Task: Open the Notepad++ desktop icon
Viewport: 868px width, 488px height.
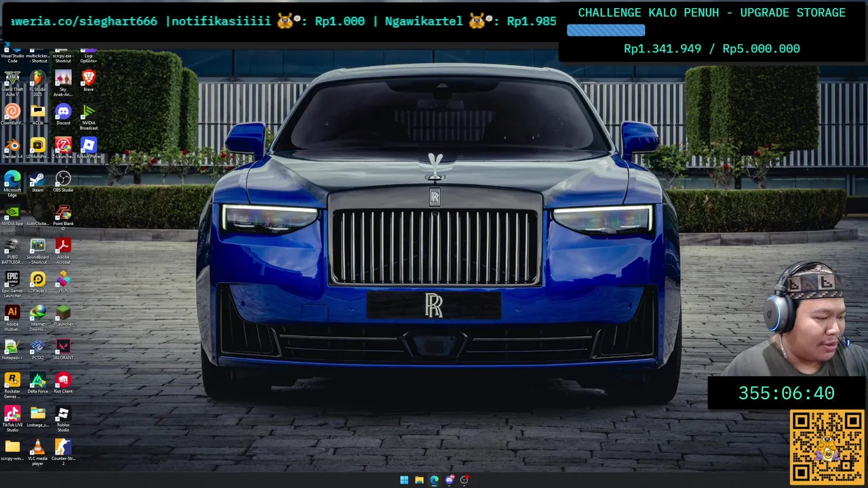Action: click(x=12, y=349)
